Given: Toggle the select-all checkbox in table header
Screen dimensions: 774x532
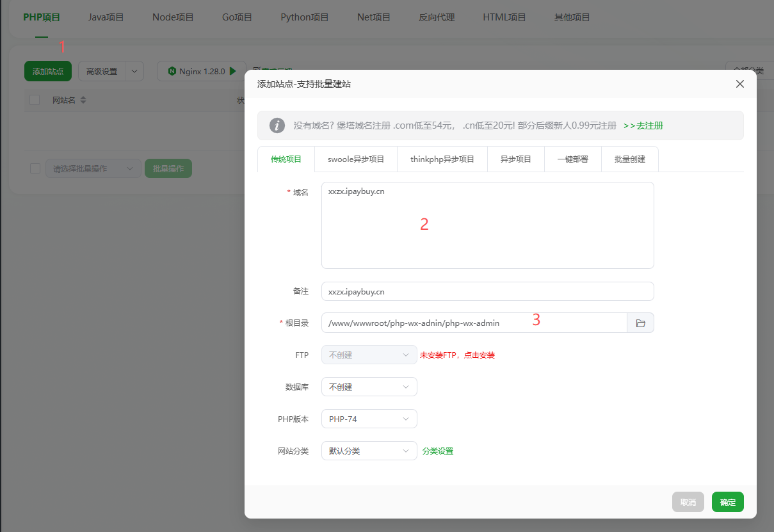Looking at the screenshot, I should point(35,100).
